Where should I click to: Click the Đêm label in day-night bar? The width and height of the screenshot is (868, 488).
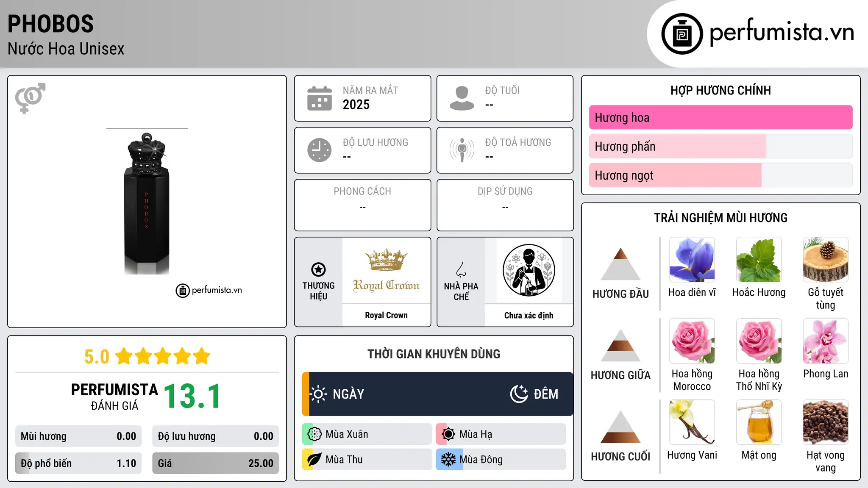(x=546, y=394)
